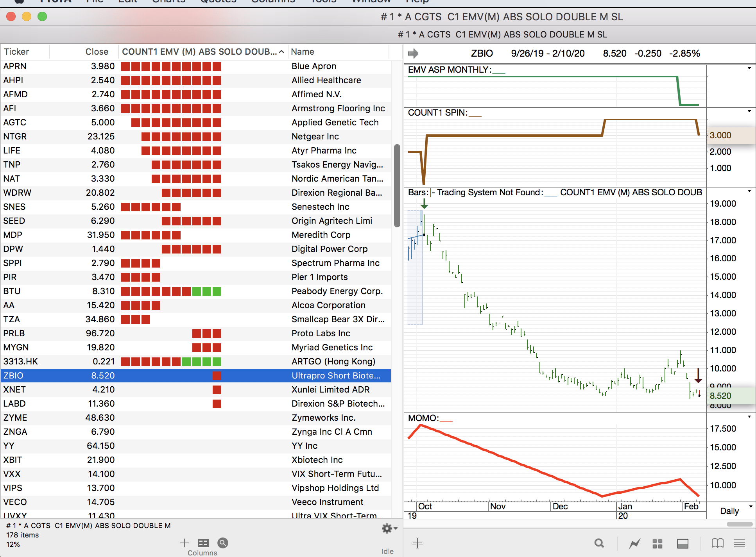The image size is (756, 557).
Task: Click the table layout icon above Columns
Action: pyautogui.click(x=203, y=543)
